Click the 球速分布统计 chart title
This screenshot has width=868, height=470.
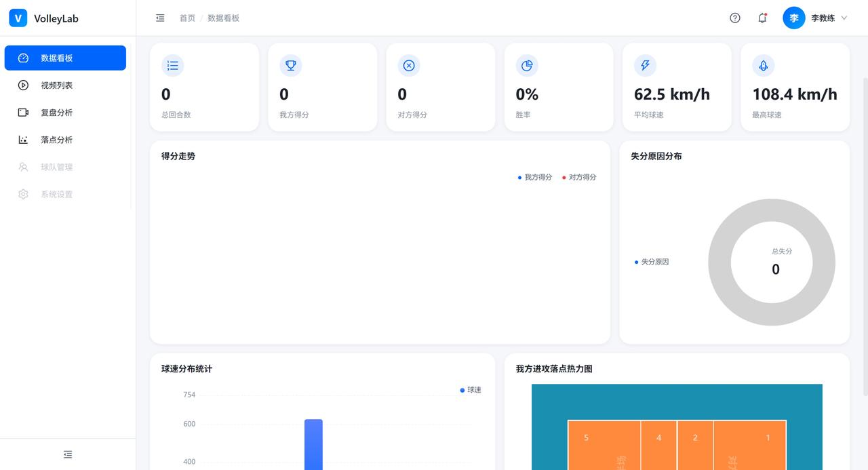tap(187, 369)
